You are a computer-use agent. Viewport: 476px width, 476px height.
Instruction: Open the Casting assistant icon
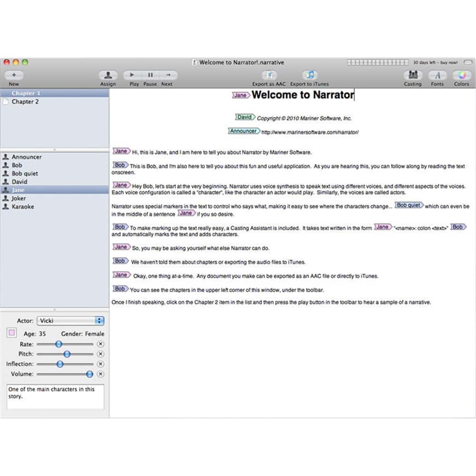412,75
